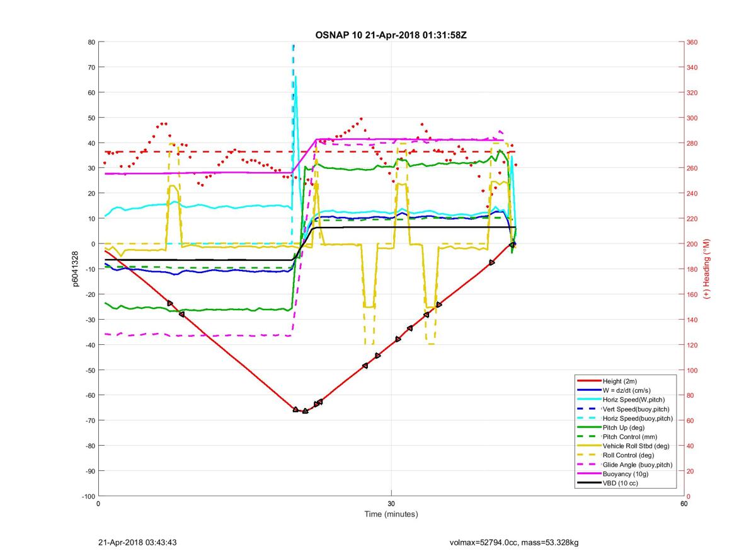This screenshot has height=558, width=756.
Task: Click legend entry "Pitch Control (mm)"
Action: 630,436
